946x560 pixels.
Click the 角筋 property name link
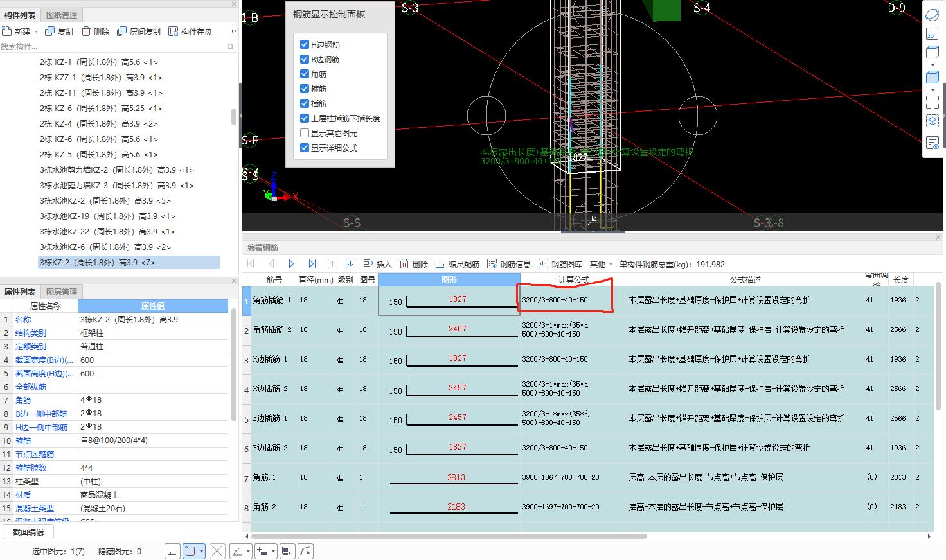23,400
